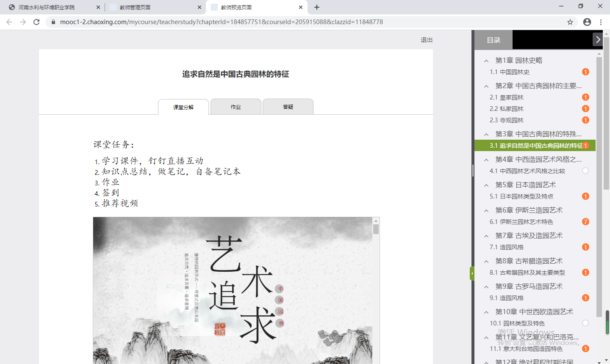The width and height of the screenshot is (610, 364).
Task: Open lesson 2.2 私家园林
Action: [507, 109]
